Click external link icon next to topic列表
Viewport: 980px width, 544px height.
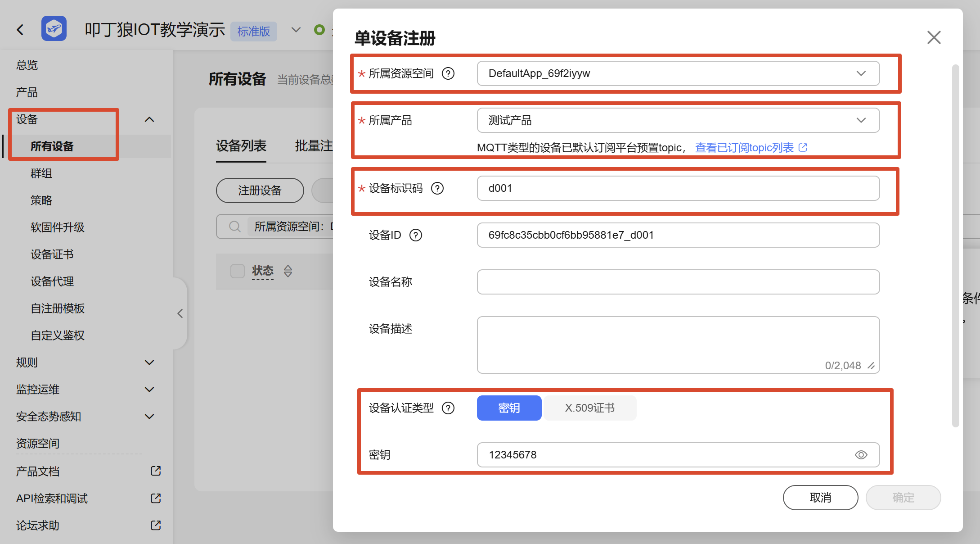tap(803, 148)
